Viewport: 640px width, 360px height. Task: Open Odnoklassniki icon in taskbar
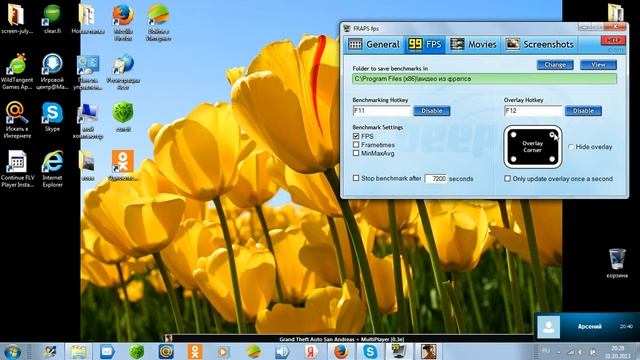pos(195,352)
